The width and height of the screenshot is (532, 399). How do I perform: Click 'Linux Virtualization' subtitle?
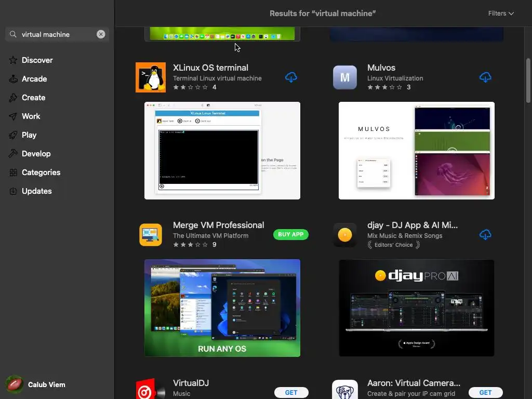[x=395, y=78]
